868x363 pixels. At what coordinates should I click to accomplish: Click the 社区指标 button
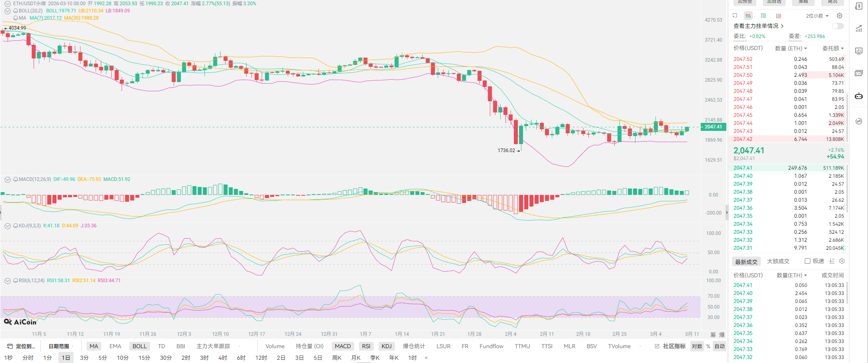[670, 346]
